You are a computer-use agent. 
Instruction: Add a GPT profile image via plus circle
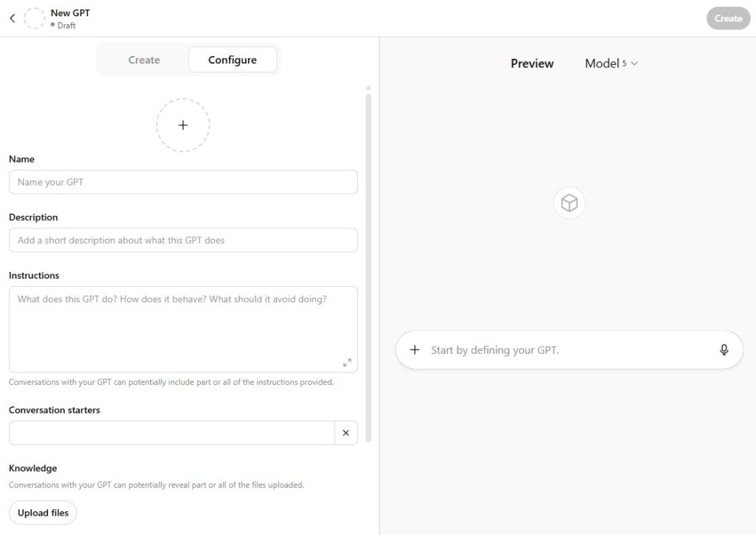pos(183,125)
